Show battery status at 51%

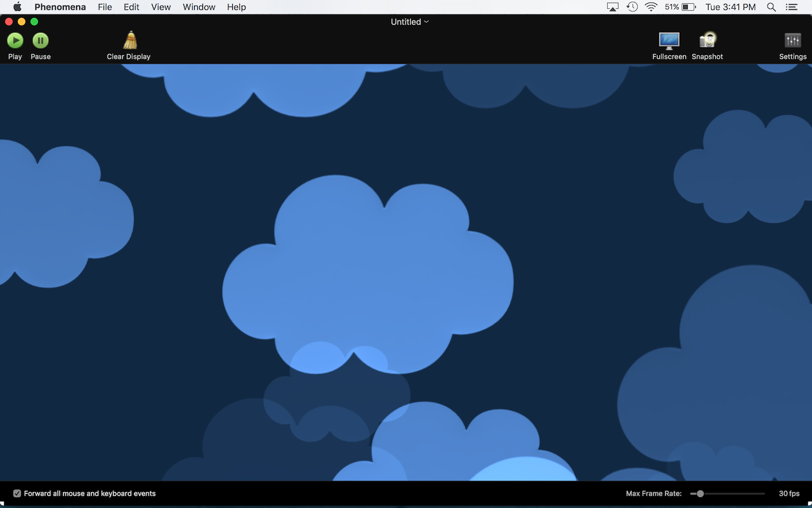point(681,7)
